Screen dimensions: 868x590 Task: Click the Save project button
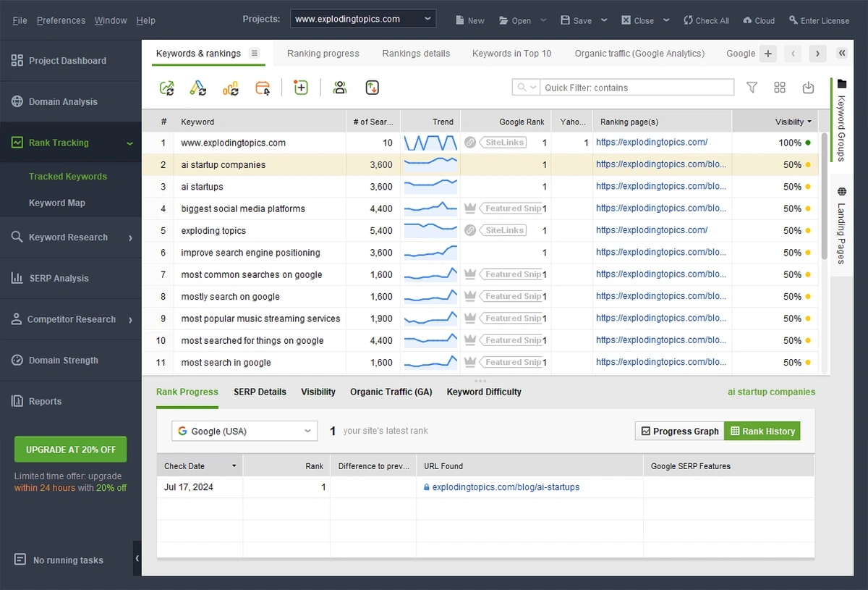tap(576, 20)
